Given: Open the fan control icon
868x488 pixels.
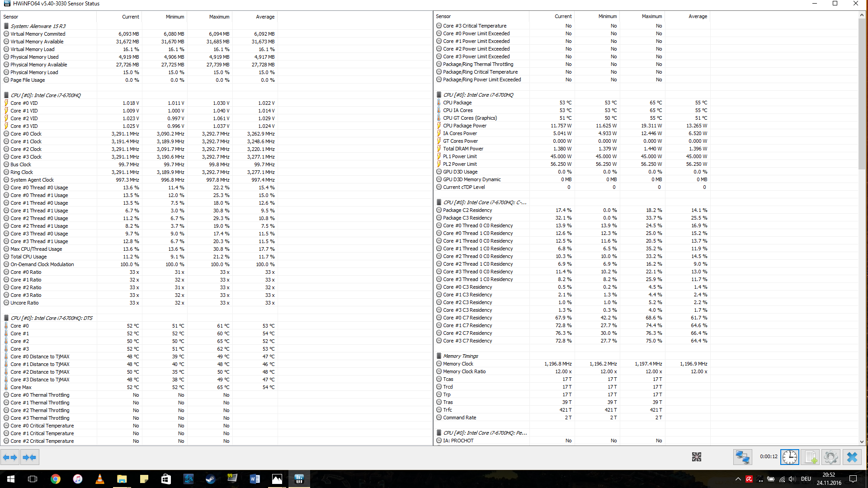Looking at the screenshot, I should (x=696, y=457).
